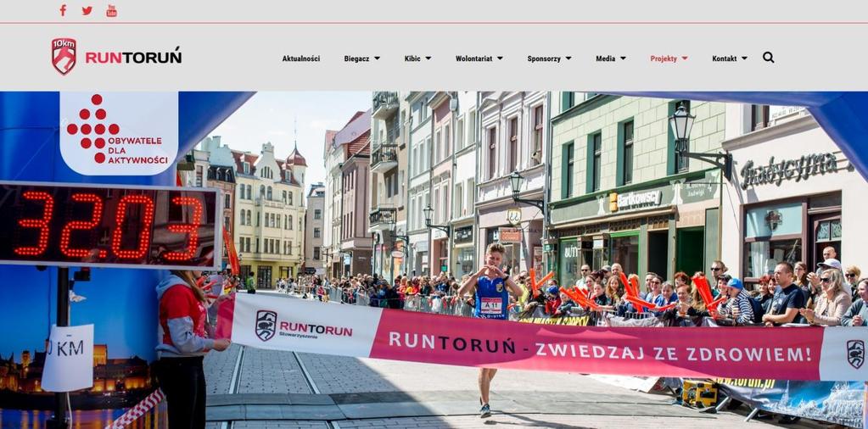Expand the Biegacz dropdown arrow

(377, 58)
